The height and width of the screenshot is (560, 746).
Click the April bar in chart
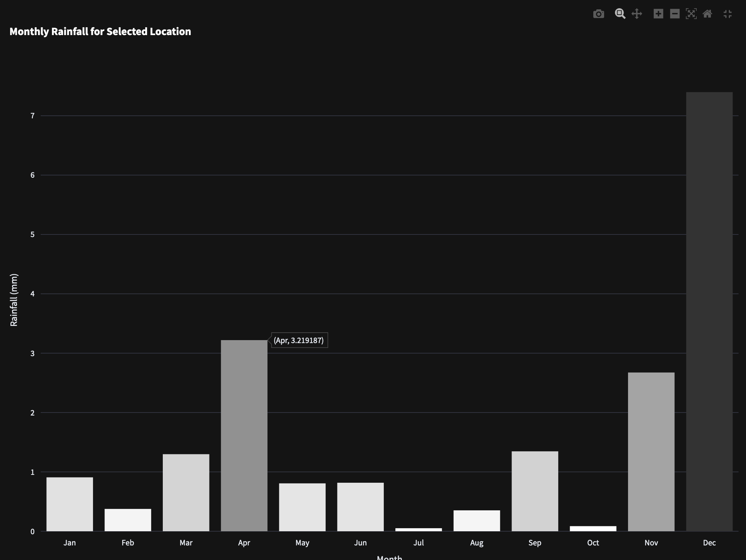[244, 435]
